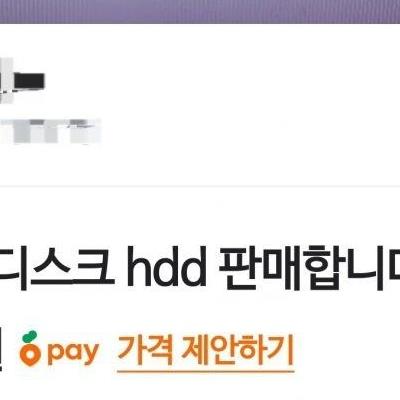Click 판매합니다 in the listing title
Screen dimensions: 400x400
pos(310,269)
